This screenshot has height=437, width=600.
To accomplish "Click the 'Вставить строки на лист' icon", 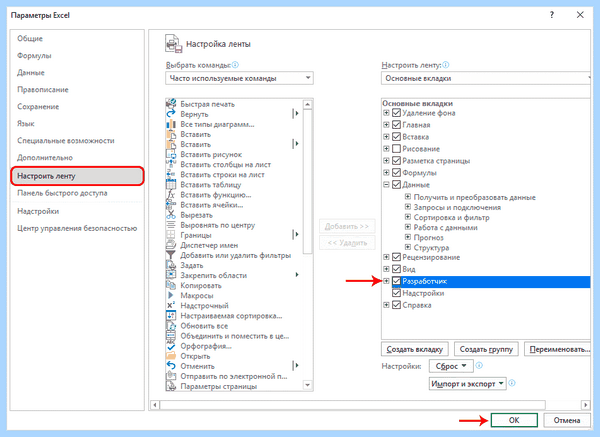I will pos(171,174).
